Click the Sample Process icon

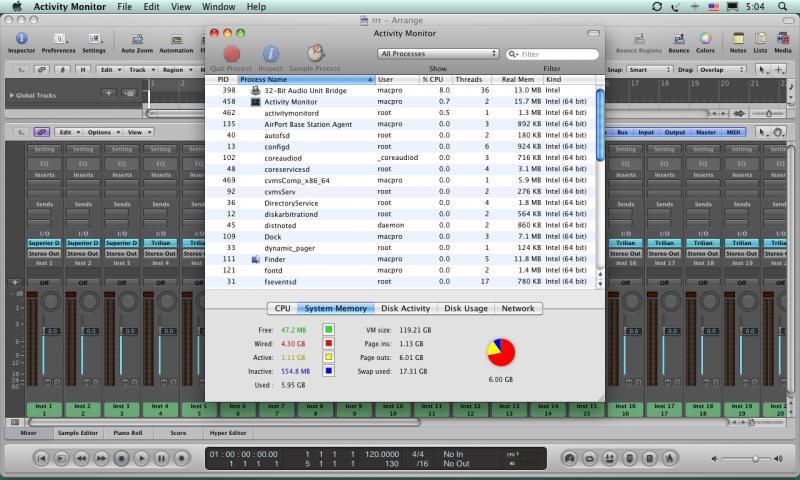[315, 53]
